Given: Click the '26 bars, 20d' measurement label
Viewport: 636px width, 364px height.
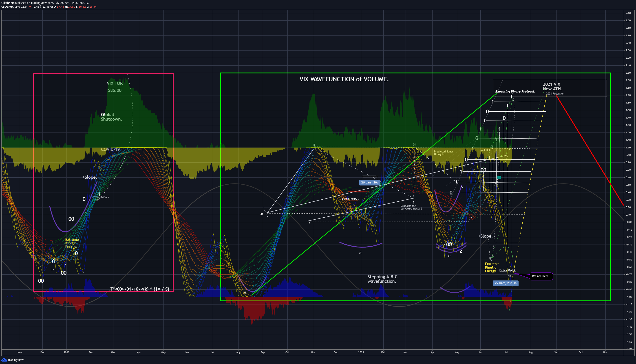Looking at the screenshot, I should point(369,183).
